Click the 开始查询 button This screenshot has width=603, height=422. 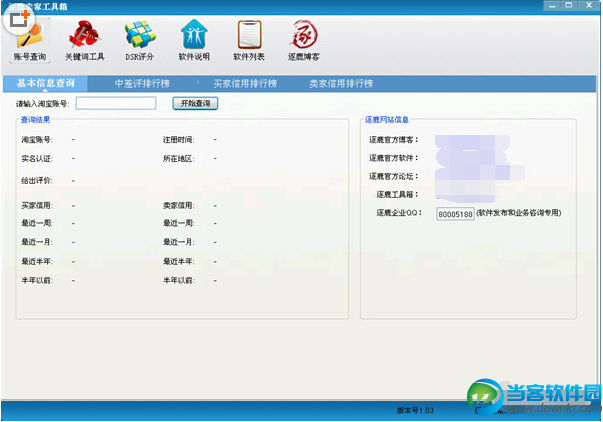point(195,103)
